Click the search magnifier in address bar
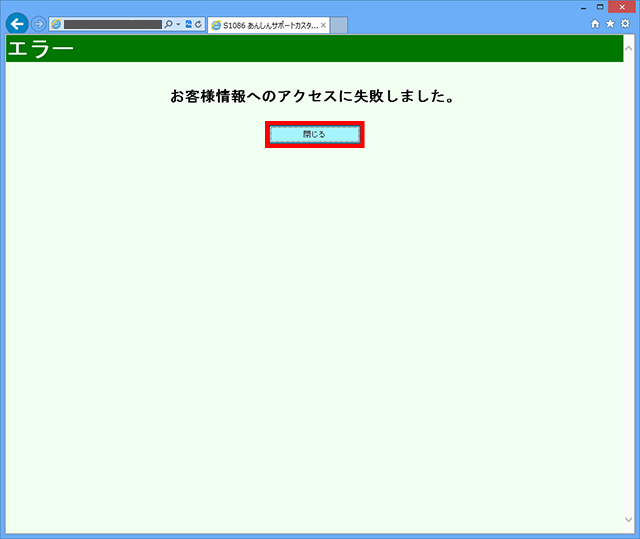Image resolution: width=640 pixels, height=539 pixels. pos(168,24)
